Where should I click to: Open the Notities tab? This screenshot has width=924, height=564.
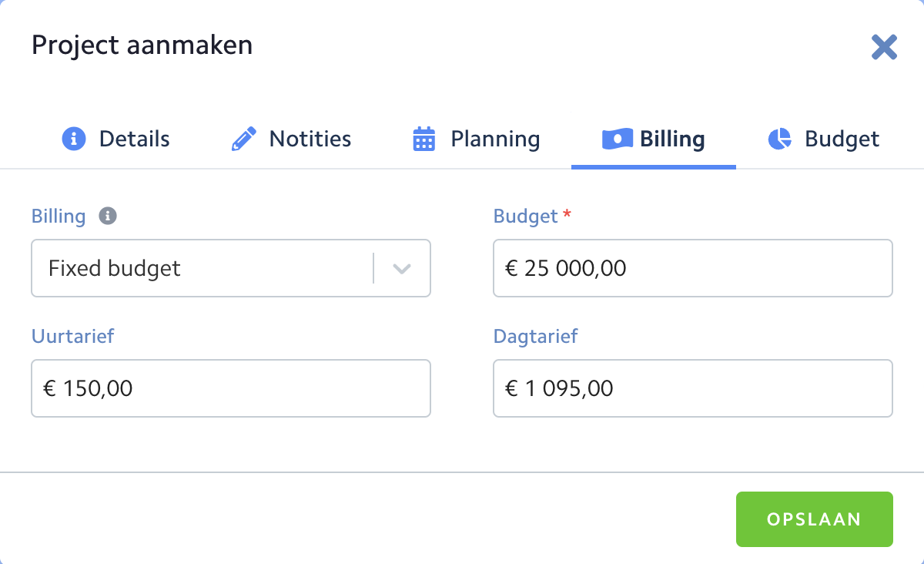[309, 139]
